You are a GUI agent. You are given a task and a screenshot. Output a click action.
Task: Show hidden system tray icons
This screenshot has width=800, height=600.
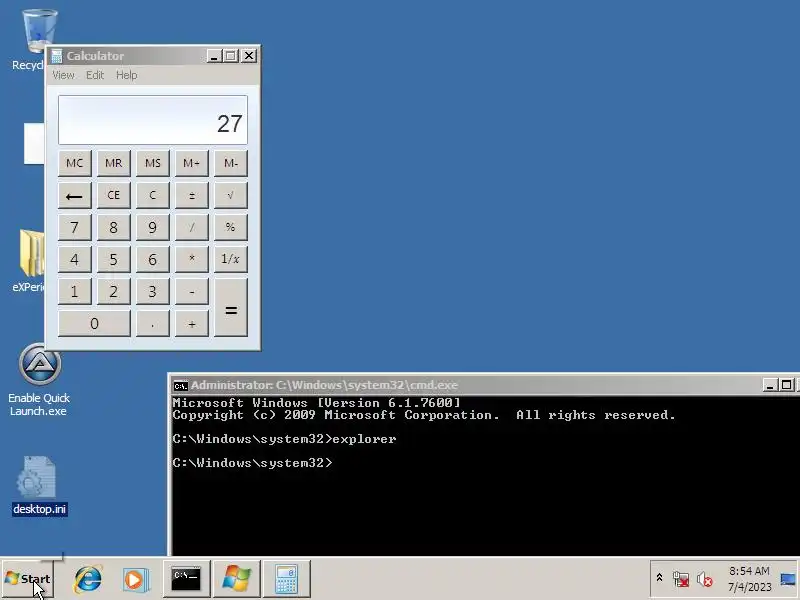click(x=659, y=578)
